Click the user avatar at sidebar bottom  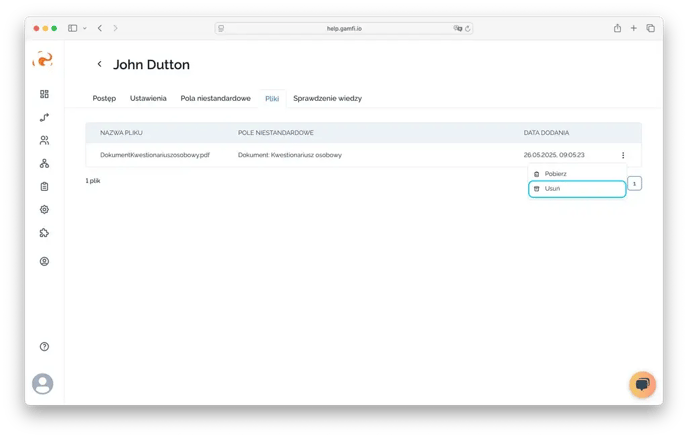pyautogui.click(x=43, y=383)
